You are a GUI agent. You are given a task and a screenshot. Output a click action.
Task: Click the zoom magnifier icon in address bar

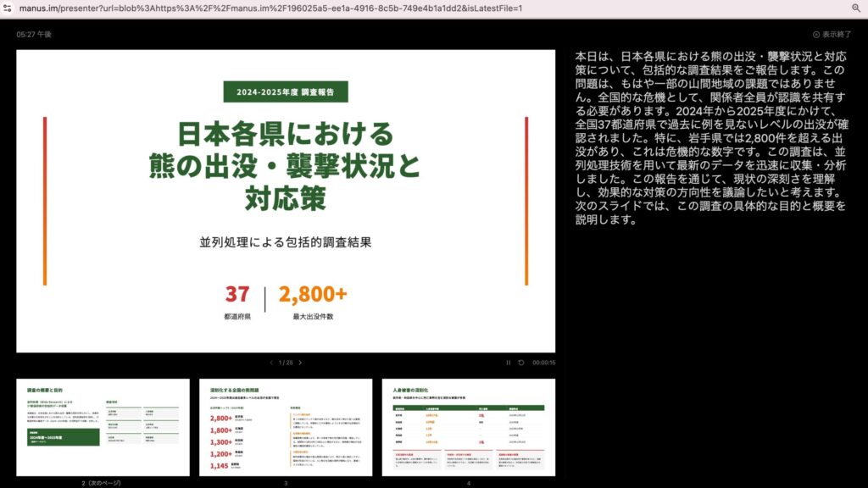click(x=856, y=8)
